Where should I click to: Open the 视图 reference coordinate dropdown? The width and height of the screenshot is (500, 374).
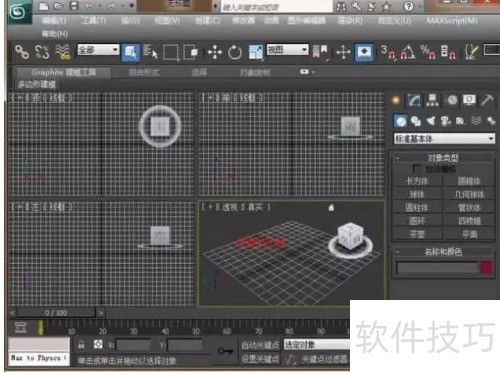(x=287, y=50)
